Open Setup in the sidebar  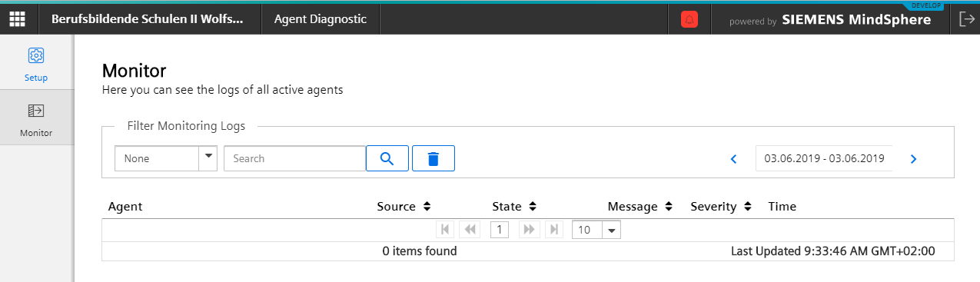click(36, 64)
